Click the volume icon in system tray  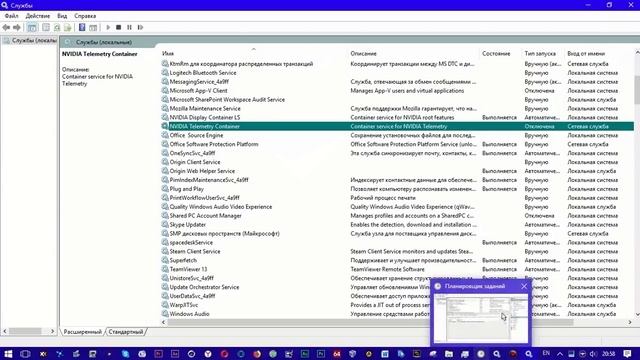[593, 353]
